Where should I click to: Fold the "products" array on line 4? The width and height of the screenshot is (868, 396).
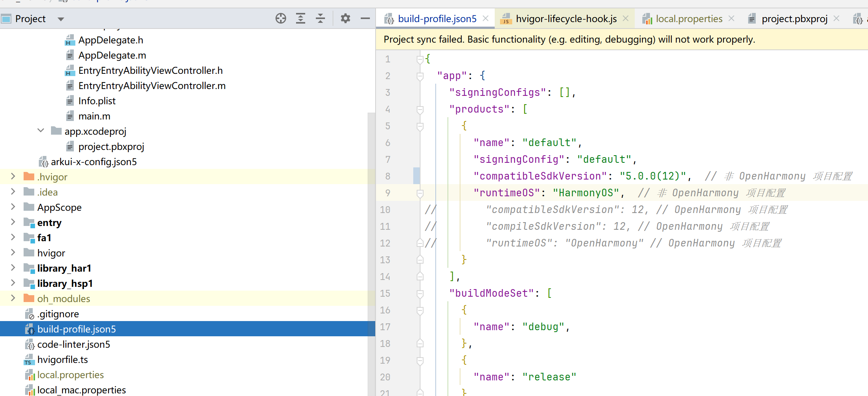tap(420, 110)
